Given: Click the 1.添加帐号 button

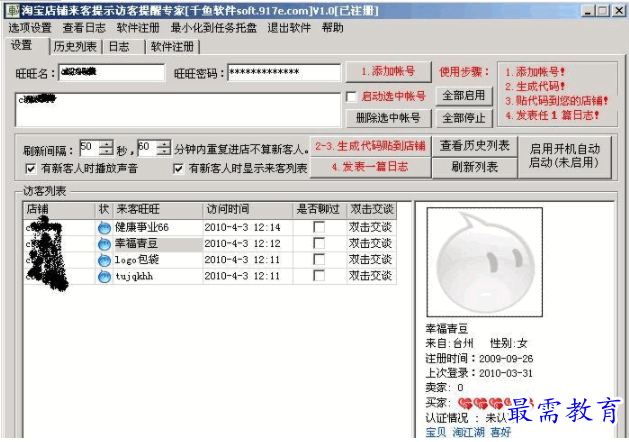Looking at the screenshot, I should pos(388,72).
